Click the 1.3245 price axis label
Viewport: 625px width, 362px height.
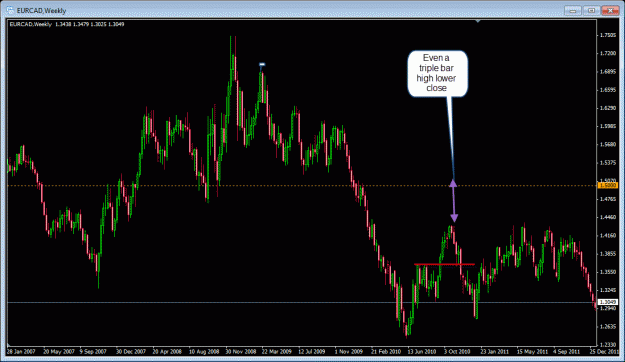tap(608, 290)
